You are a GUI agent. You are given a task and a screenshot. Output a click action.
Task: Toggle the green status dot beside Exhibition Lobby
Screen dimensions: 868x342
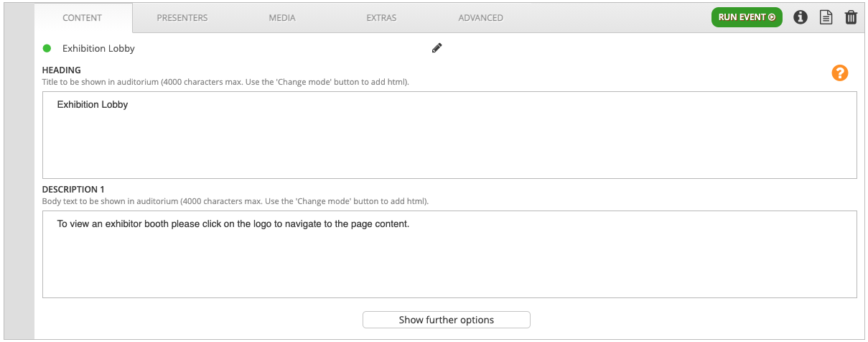click(x=47, y=48)
